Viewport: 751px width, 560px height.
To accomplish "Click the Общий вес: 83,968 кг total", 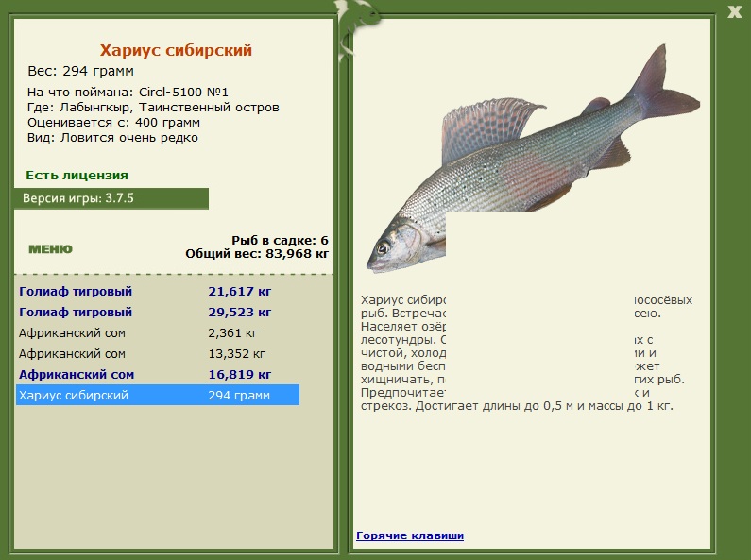I will pyautogui.click(x=257, y=254).
